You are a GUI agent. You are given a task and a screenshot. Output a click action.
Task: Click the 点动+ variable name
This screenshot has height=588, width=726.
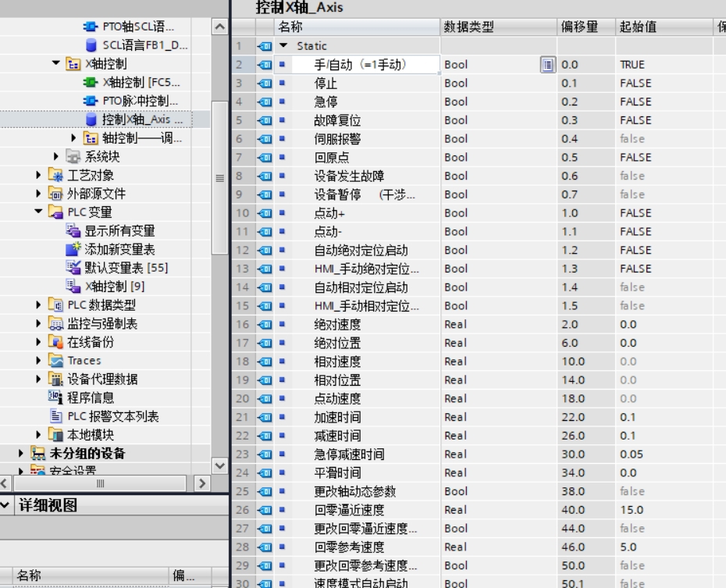[x=329, y=213]
